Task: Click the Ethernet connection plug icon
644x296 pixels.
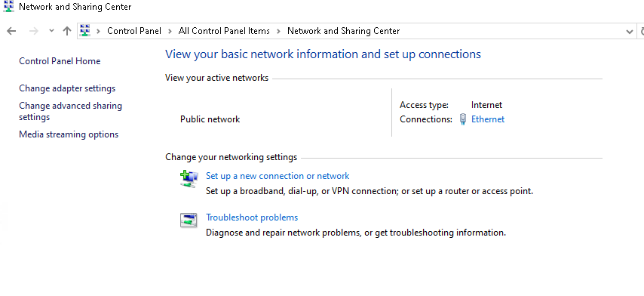Action: tap(463, 119)
